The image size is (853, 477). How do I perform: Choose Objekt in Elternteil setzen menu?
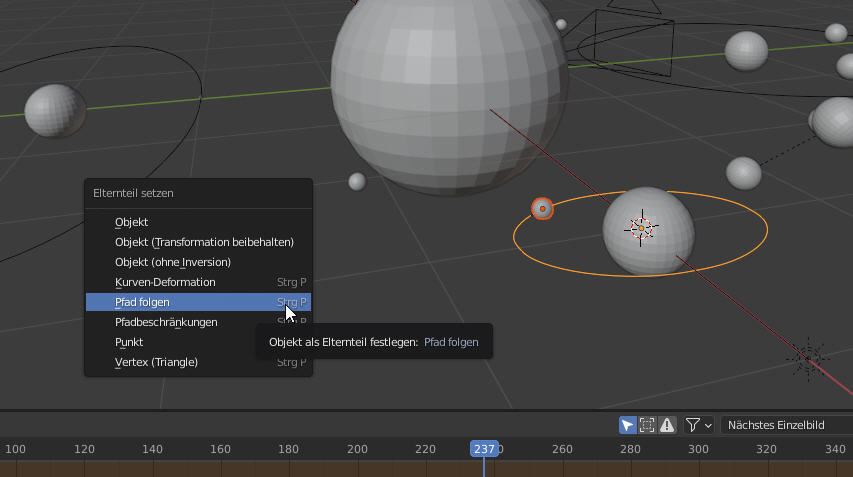(x=199, y=222)
